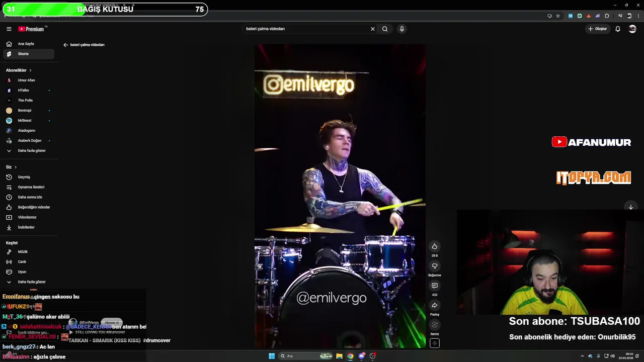Remix this Short

click(435, 325)
